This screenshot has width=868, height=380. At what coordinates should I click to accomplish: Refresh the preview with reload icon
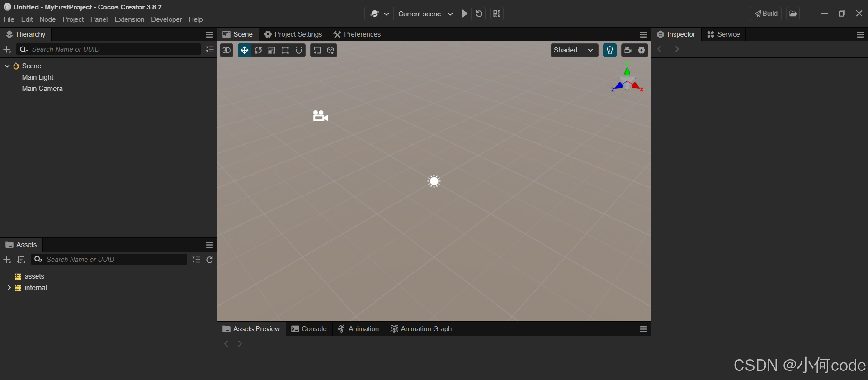(479, 14)
